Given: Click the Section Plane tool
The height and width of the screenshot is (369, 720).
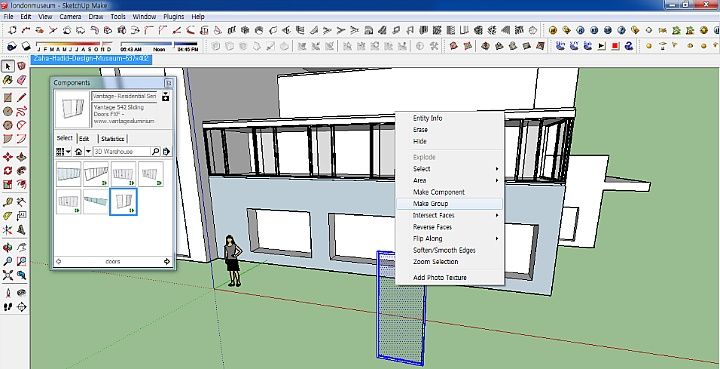Looking at the screenshot, I should point(22,307).
